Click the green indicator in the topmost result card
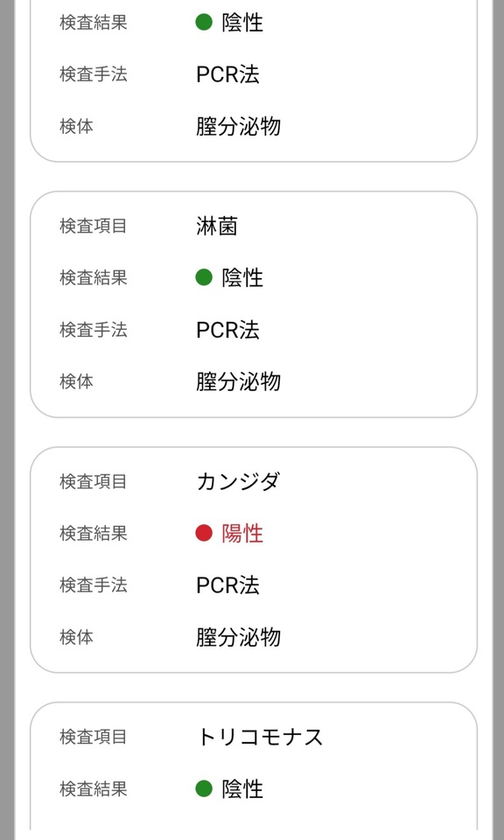Image resolution: width=504 pixels, height=840 pixels. (x=203, y=23)
